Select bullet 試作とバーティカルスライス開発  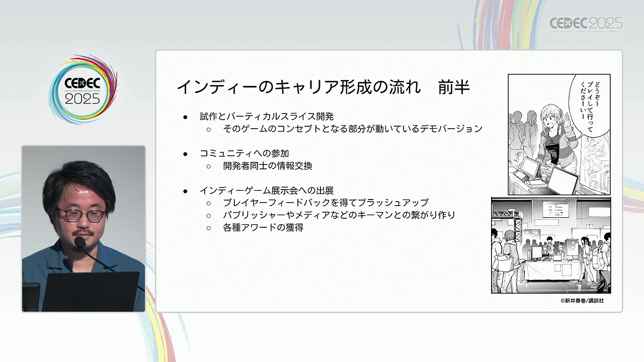(266, 117)
